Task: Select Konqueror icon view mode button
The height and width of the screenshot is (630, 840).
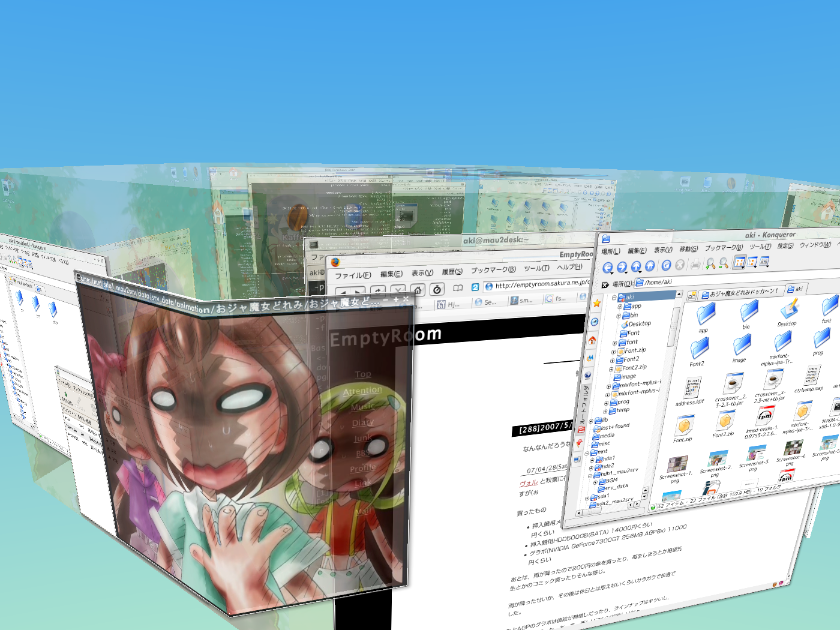Action: point(739,262)
